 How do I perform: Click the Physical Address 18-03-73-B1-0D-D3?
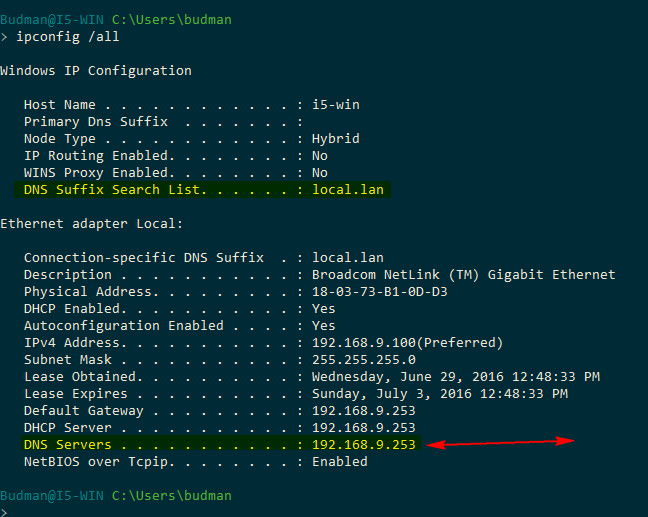coord(379,292)
